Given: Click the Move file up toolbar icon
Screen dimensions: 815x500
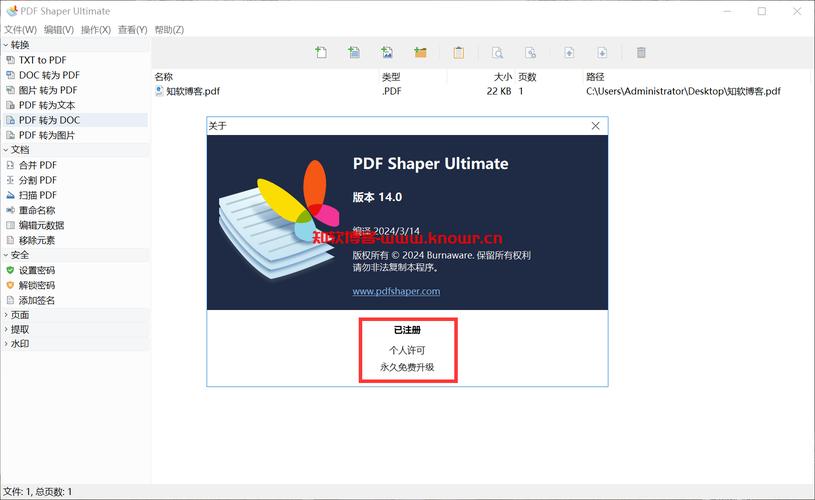Looking at the screenshot, I should pos(569,52).
